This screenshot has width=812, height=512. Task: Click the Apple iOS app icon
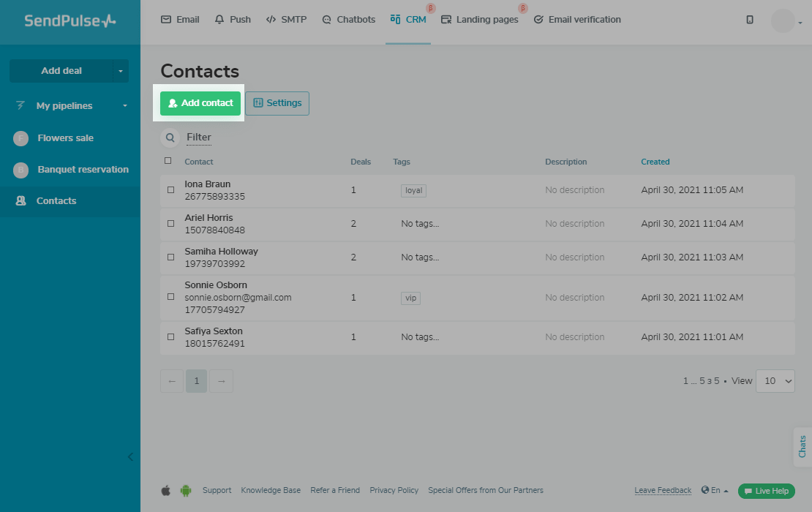pyautogui.click(x=166, y=490)
